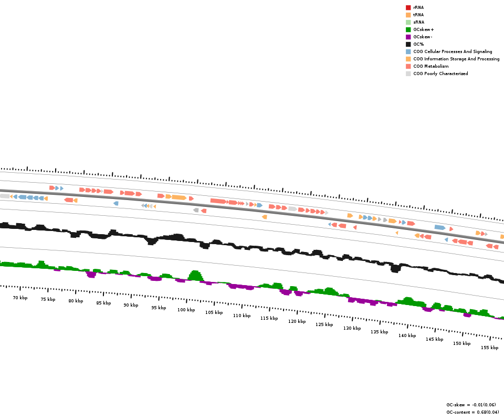Click the GC-content value text

[x=473, y=412]
